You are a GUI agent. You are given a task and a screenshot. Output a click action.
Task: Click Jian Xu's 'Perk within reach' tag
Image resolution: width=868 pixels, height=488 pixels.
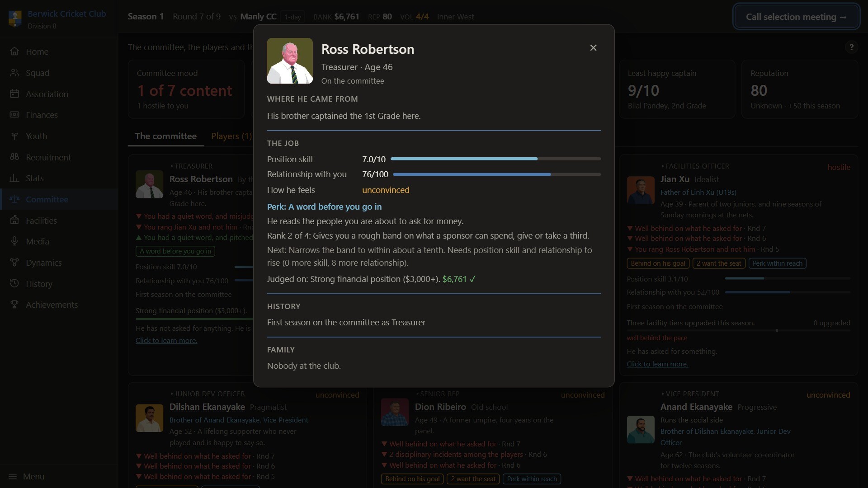coord(777,263)
